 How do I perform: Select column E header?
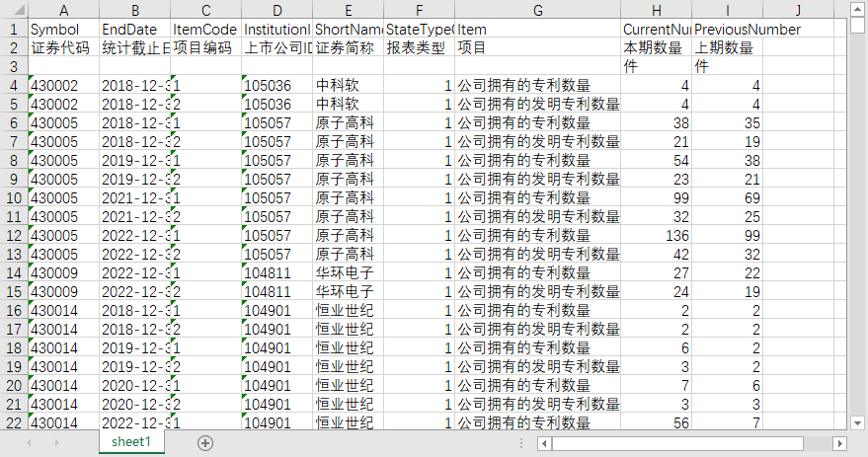tap(349, 10)
